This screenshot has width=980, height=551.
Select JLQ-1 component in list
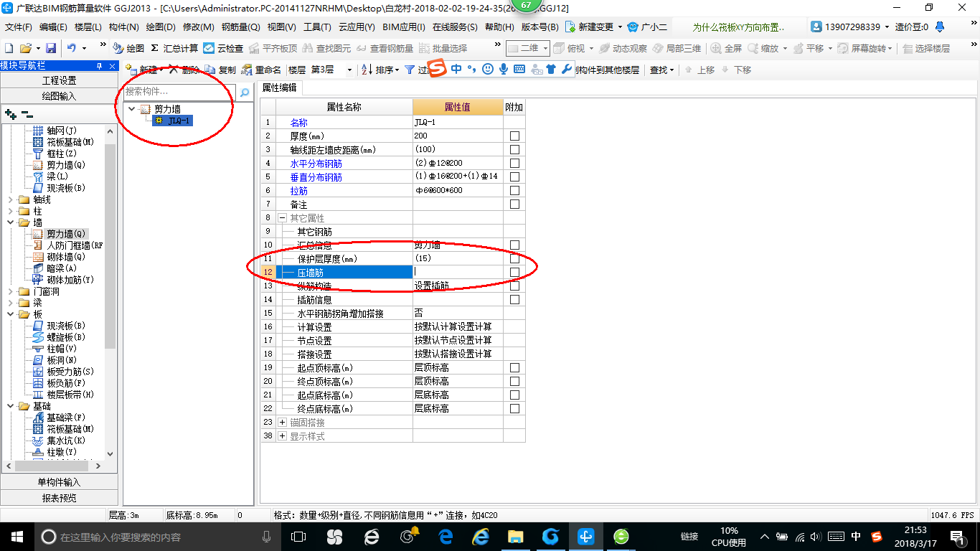click(x=173, y=121)
